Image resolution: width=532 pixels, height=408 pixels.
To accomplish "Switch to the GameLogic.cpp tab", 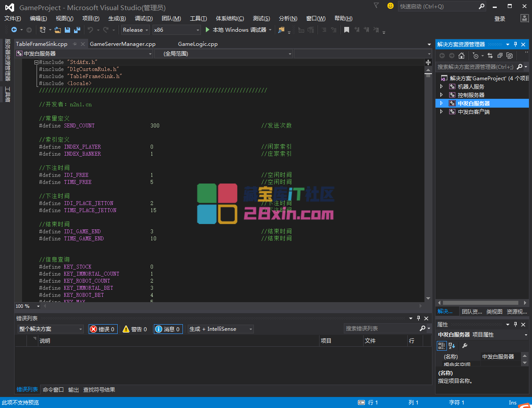I will point(197,44).
